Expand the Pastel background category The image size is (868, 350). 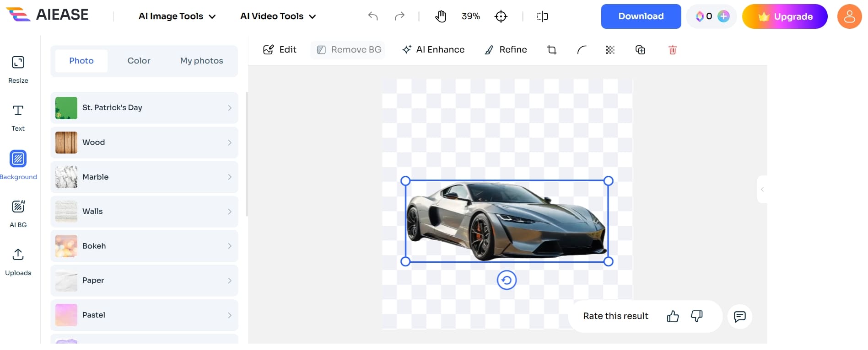(144, 315)
